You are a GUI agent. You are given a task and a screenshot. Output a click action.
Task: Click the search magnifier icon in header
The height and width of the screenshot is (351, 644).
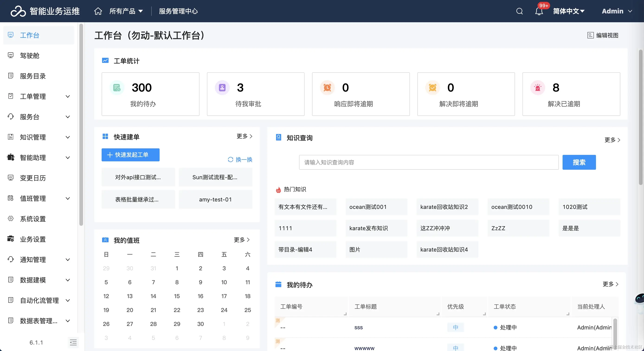[519, 11]
